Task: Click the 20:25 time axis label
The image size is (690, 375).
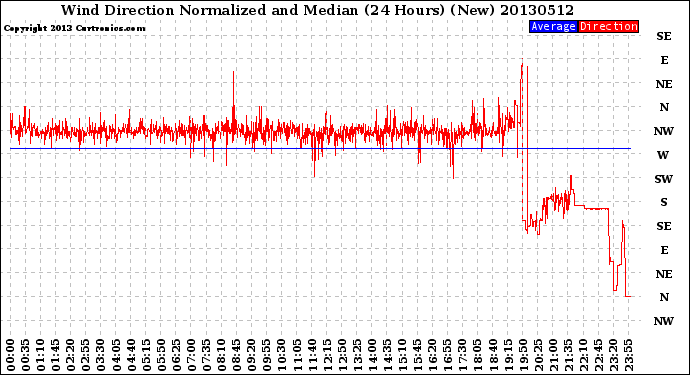Action: 539,355
